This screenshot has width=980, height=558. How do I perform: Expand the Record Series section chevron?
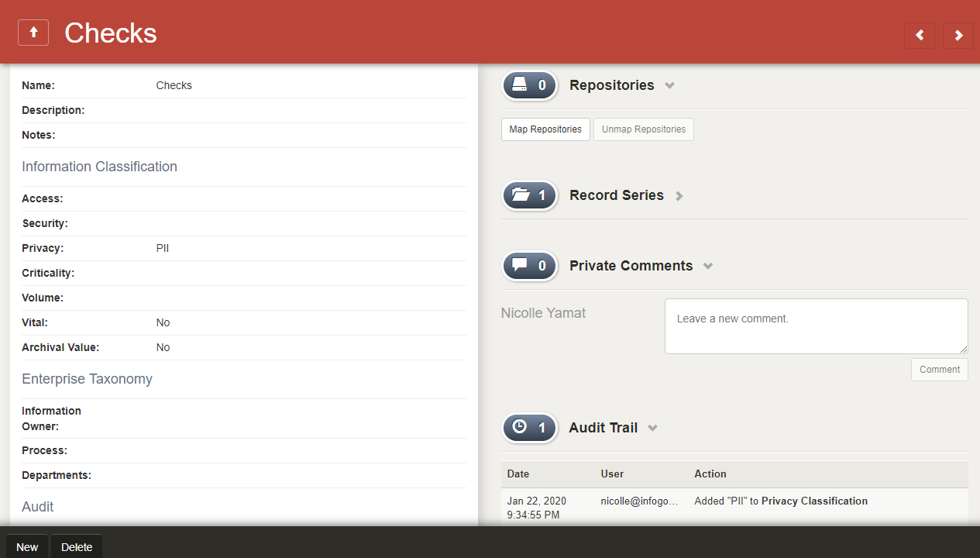click(x=679, y=196)
